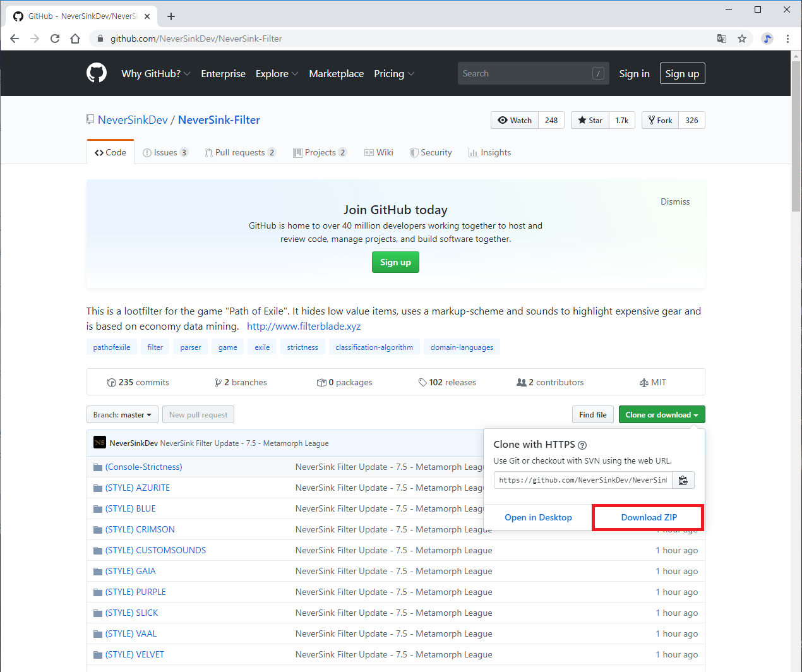
Task: Close the GitHub browser tab
Action: point(148,16)
